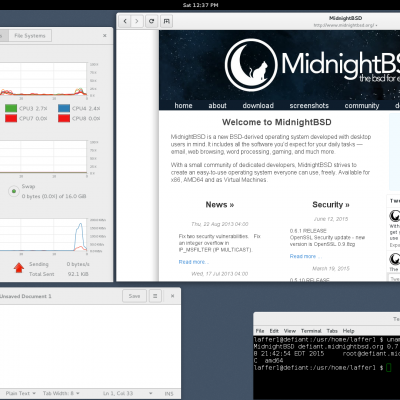Go back in the MidnightBSD browser window
This screenshot has height=400, width=400.
coord(125,21)
